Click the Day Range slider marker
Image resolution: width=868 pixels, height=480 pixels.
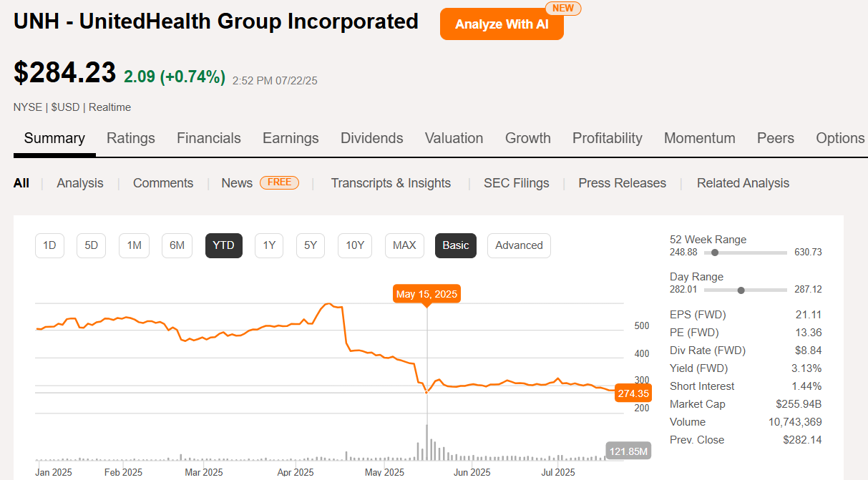coord(741,290)
